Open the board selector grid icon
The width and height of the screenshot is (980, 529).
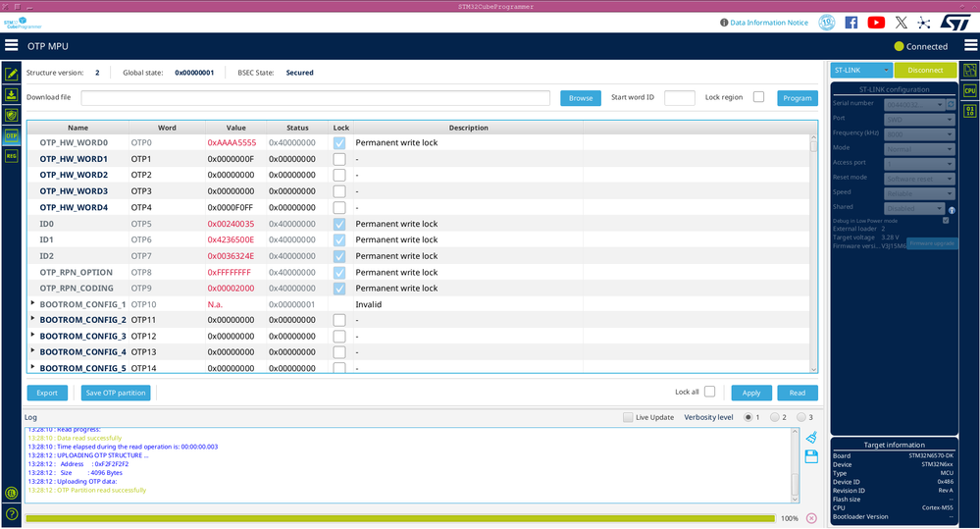tap(969, 70)
